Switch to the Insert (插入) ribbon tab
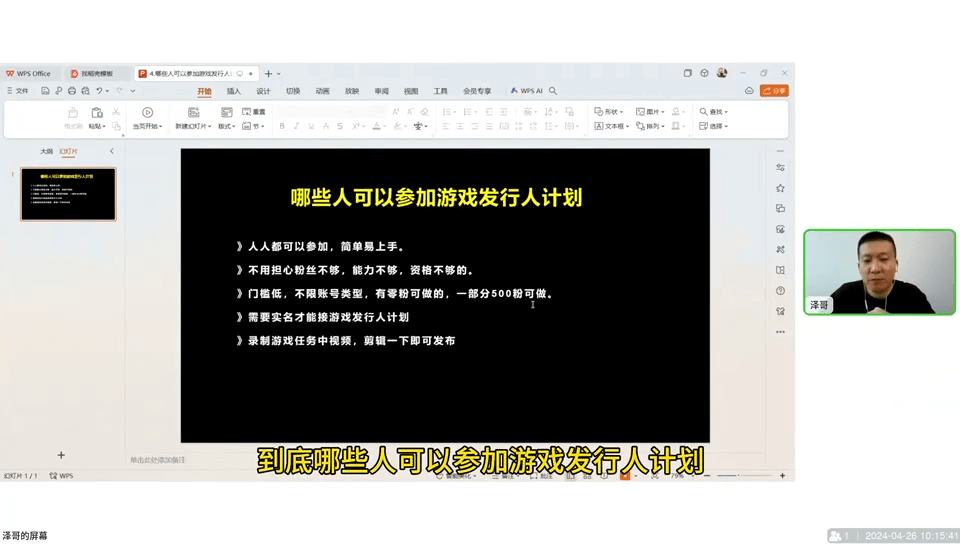960x544 pixels. [x=233, y=91]
